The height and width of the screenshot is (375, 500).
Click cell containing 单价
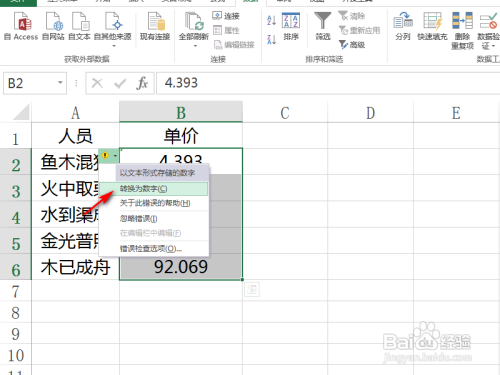click(x=181, y=136)
